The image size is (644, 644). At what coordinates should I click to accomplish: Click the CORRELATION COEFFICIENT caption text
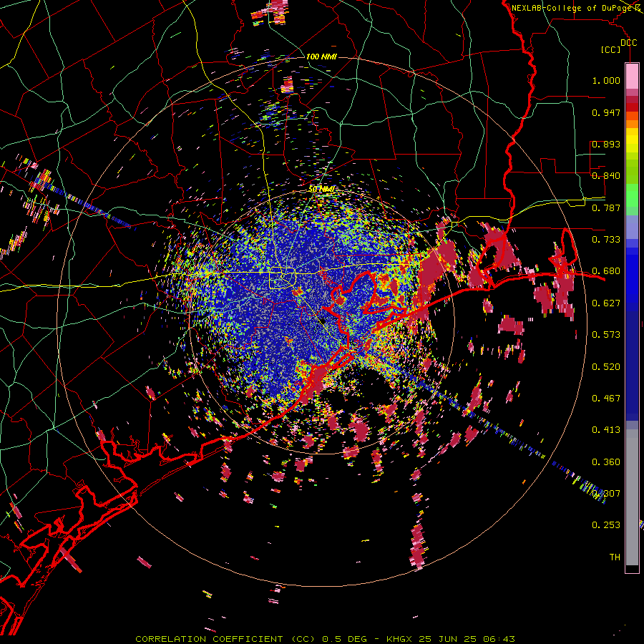pos(209,639)
